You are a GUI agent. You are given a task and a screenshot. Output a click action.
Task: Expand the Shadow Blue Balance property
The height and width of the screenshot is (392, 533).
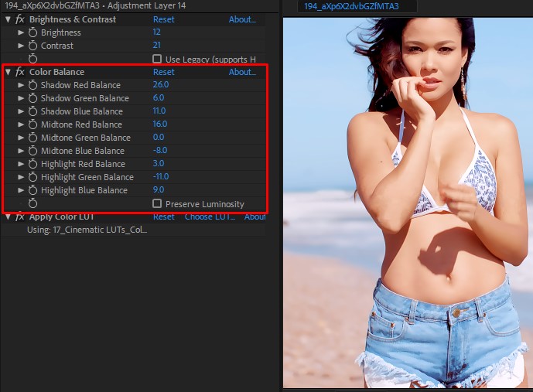[x=21, y=111]
